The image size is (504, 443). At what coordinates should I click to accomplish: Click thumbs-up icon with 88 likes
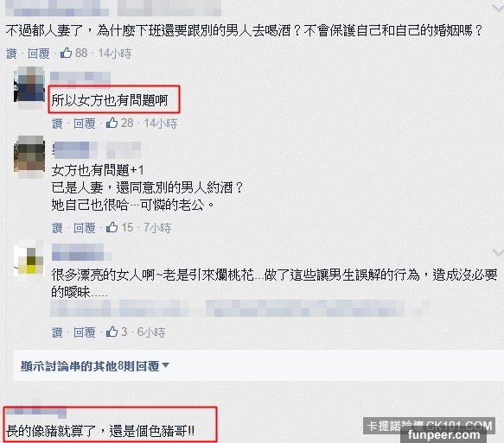67,53
